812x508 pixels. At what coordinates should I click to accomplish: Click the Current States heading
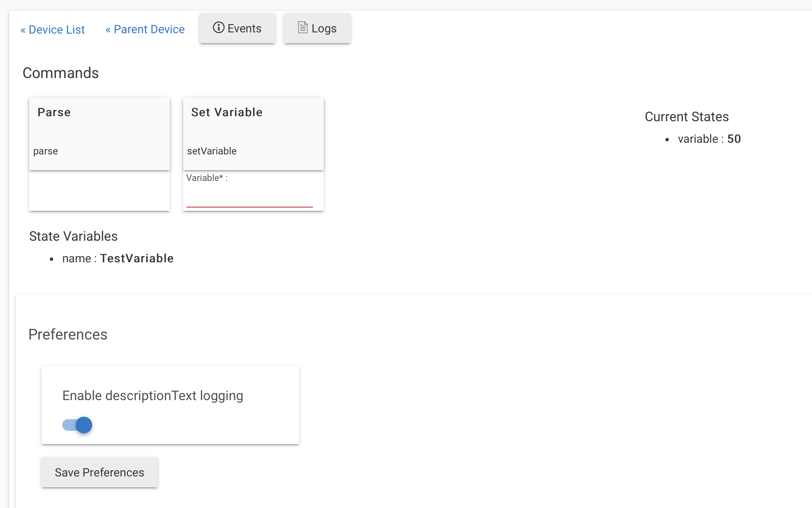pos(687,117)
